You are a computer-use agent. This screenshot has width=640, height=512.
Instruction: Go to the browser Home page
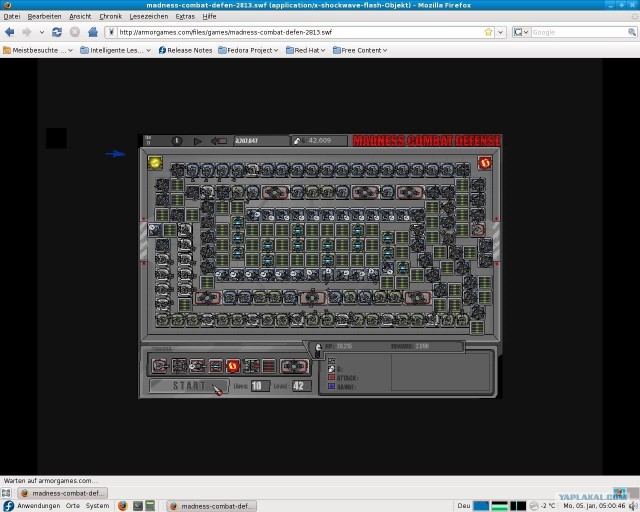pyautogui.click(x=93, y=32)
